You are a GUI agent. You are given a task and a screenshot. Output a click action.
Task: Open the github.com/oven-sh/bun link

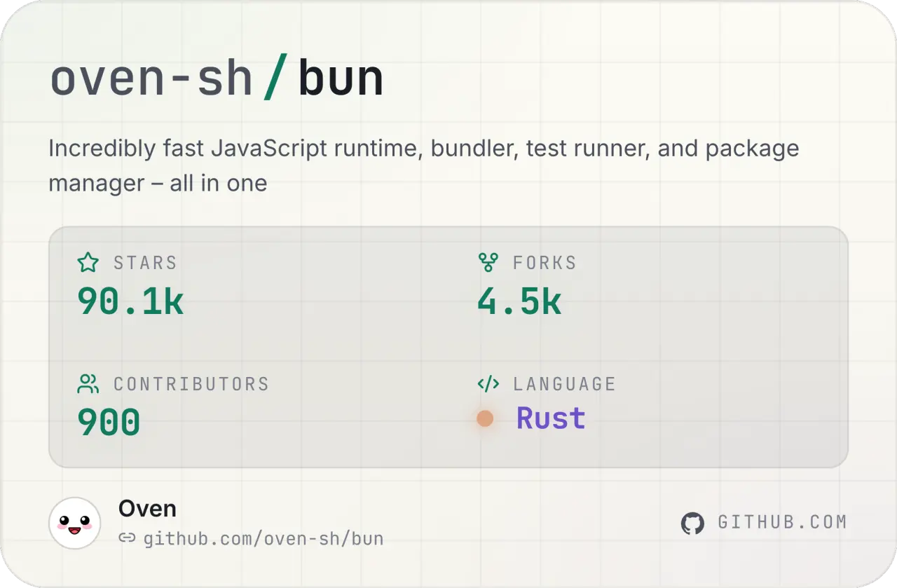tap(263, 539)
